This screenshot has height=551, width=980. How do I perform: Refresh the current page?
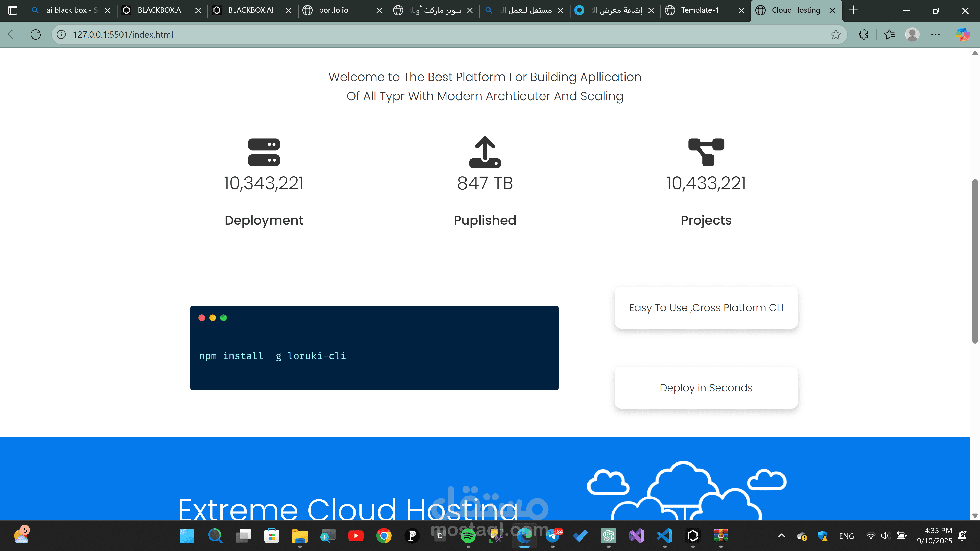coord(36,35)
